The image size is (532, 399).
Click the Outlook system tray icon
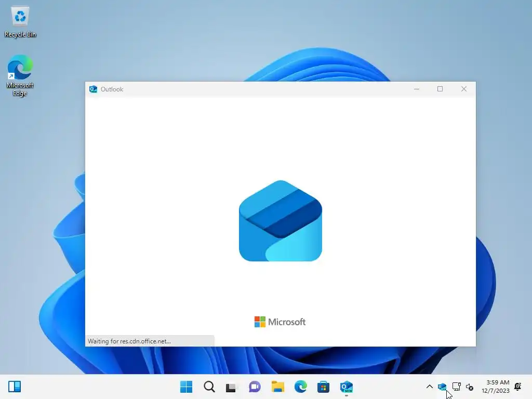coord(442,387)
